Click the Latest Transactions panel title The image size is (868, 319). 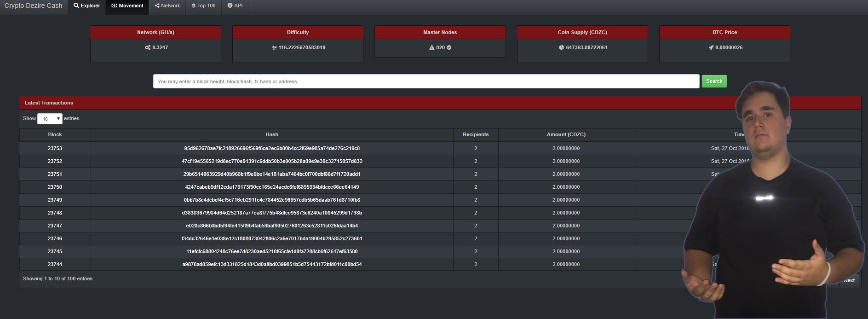click(49, 103)
